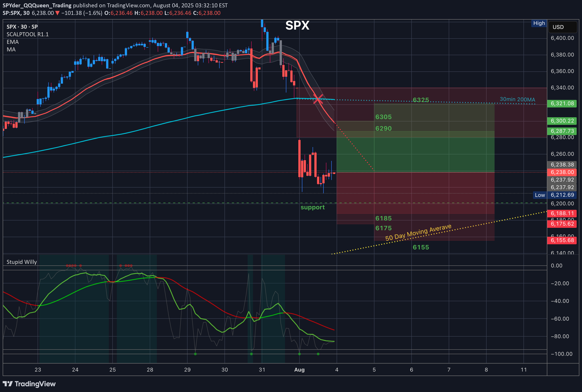
Task: Click the 6155 target annotation
Action: 421,247
